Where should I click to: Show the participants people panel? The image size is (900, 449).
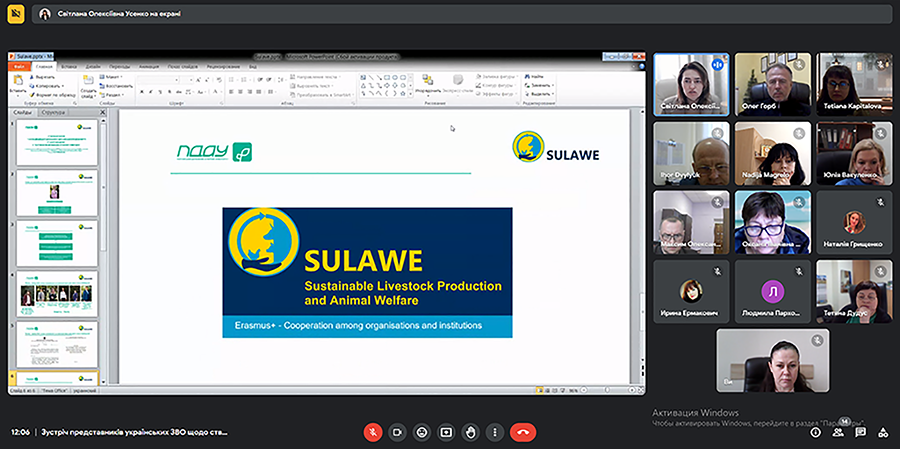[838, 432]
